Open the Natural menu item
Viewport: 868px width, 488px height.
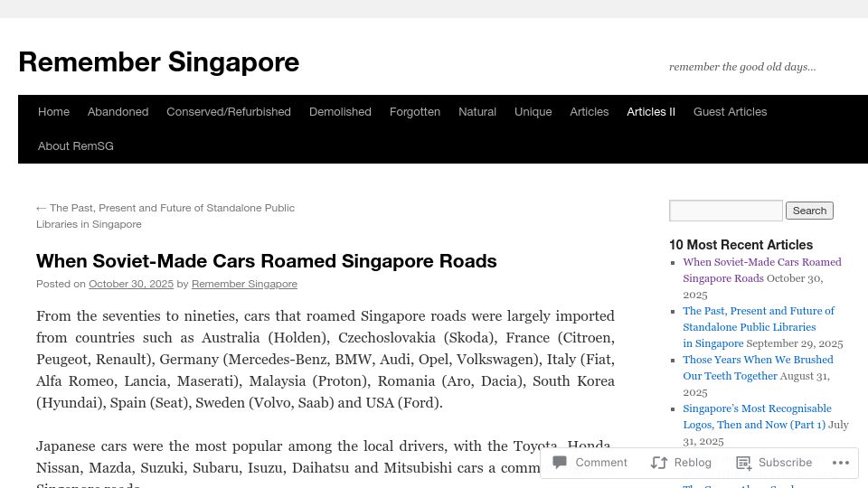(x=477, y=112)
